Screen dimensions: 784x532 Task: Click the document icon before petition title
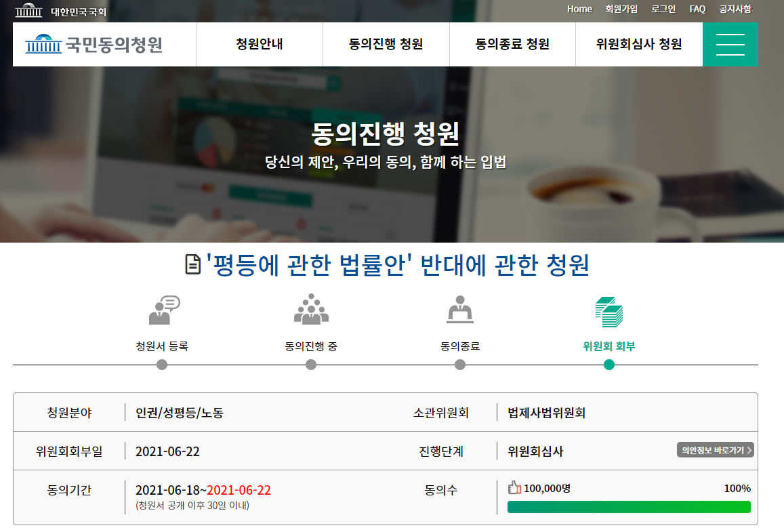point(193,264)
